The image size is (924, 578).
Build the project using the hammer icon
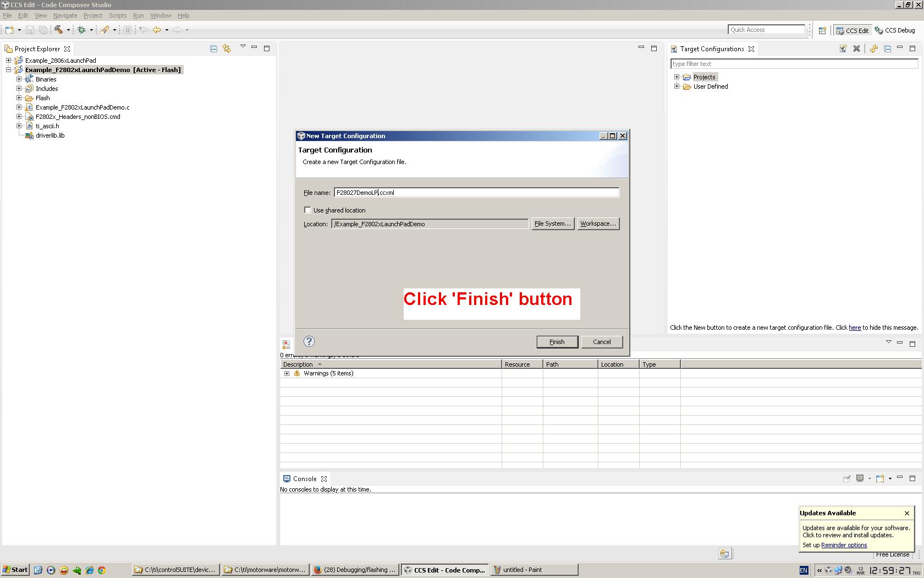coord(59,30)
